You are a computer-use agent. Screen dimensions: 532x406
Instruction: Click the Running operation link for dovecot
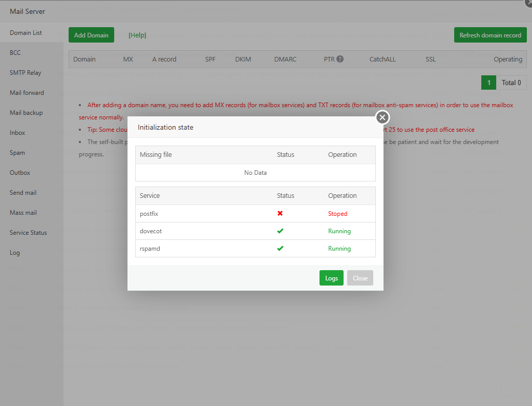[x=339, y=231]
